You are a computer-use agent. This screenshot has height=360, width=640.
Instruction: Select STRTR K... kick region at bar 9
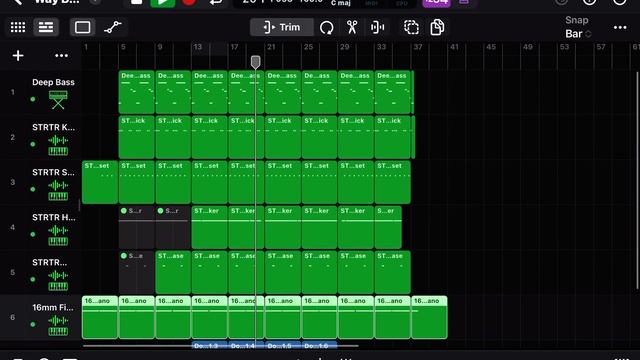[x=173, y=137]
